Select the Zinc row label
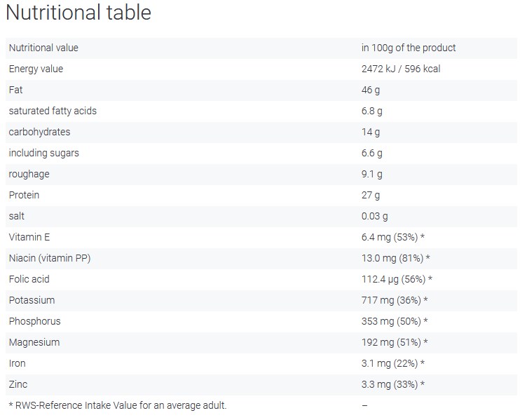 pos(18,384)
